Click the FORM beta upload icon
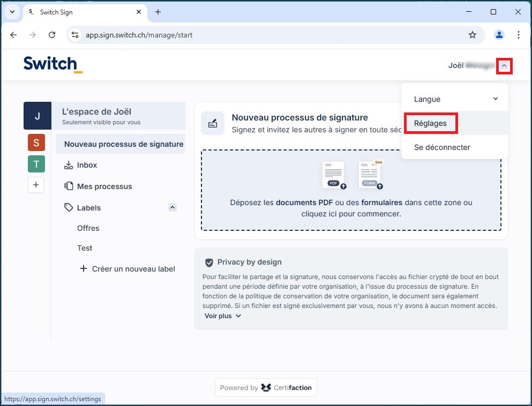The height and width of the screenshot is (406, 532). 371,175
